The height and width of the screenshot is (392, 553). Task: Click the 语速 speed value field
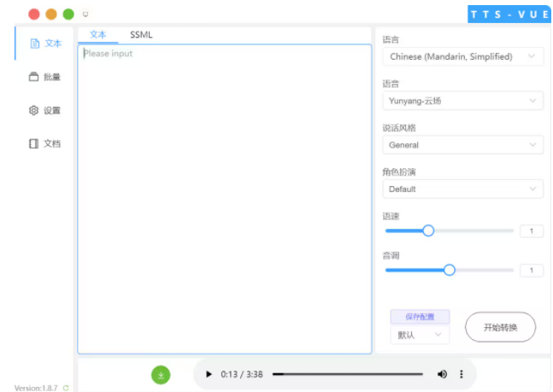532,231
